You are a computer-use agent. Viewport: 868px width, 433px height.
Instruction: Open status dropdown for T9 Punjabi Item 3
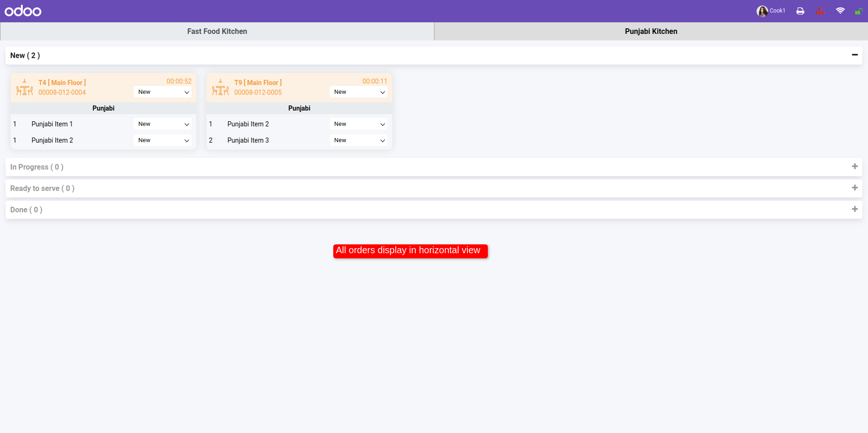click(359, 140)
